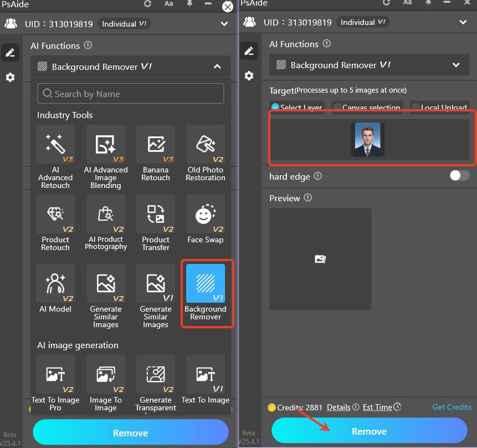Click the Get Credits link

(452, 407)
